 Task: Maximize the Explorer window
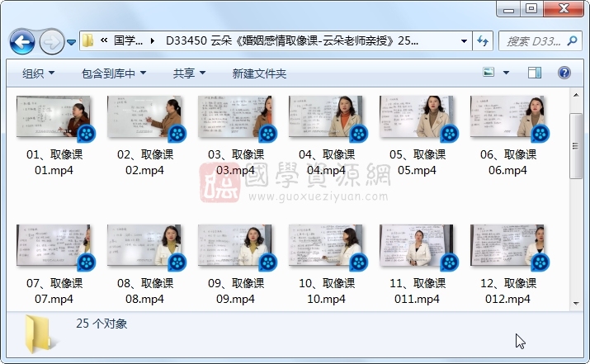point(531,8)
